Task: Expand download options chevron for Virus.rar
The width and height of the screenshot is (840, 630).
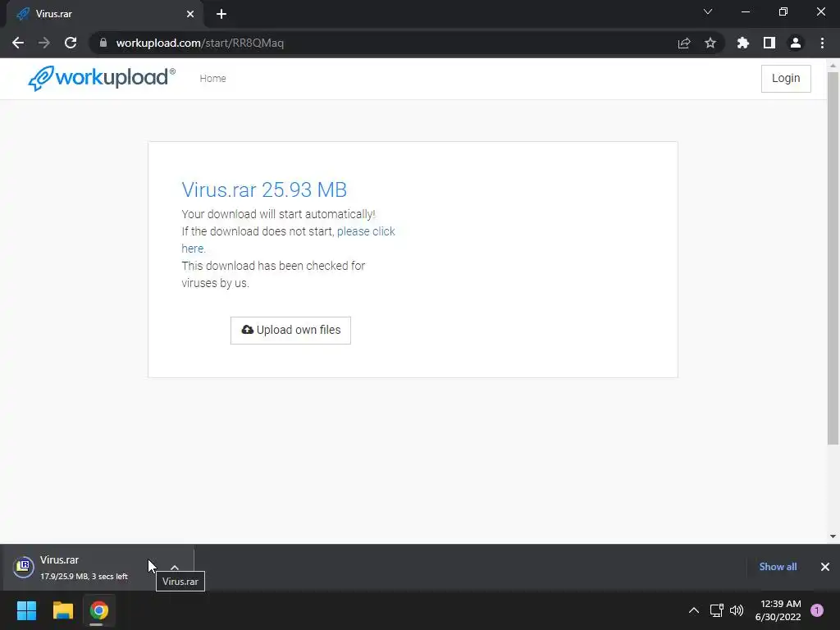Action: coord(175,567)
